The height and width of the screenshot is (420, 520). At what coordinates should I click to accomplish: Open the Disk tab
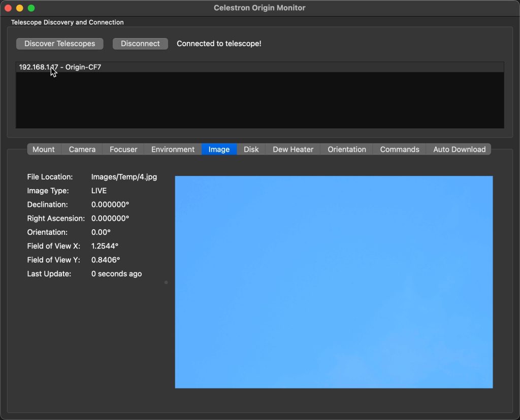click(251, 150)
